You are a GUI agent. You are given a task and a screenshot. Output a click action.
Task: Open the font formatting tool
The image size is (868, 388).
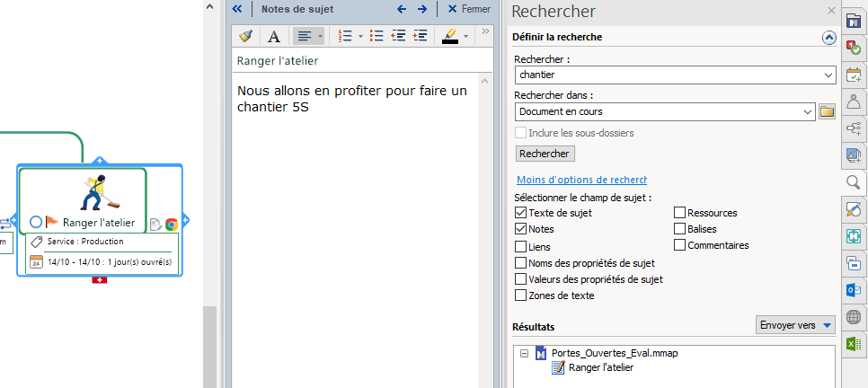point(274,36)
